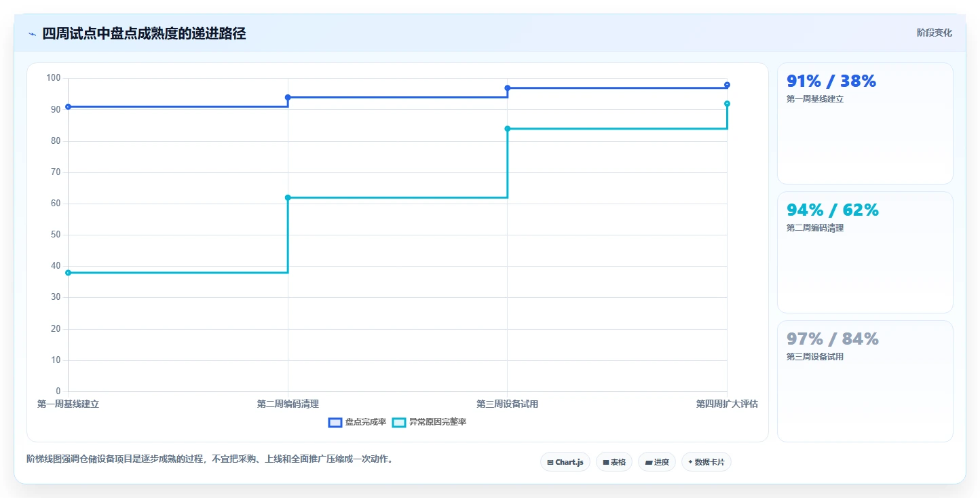
Task: Toggle the 盘点完成率 legend entry
Action: pos(357,422)
